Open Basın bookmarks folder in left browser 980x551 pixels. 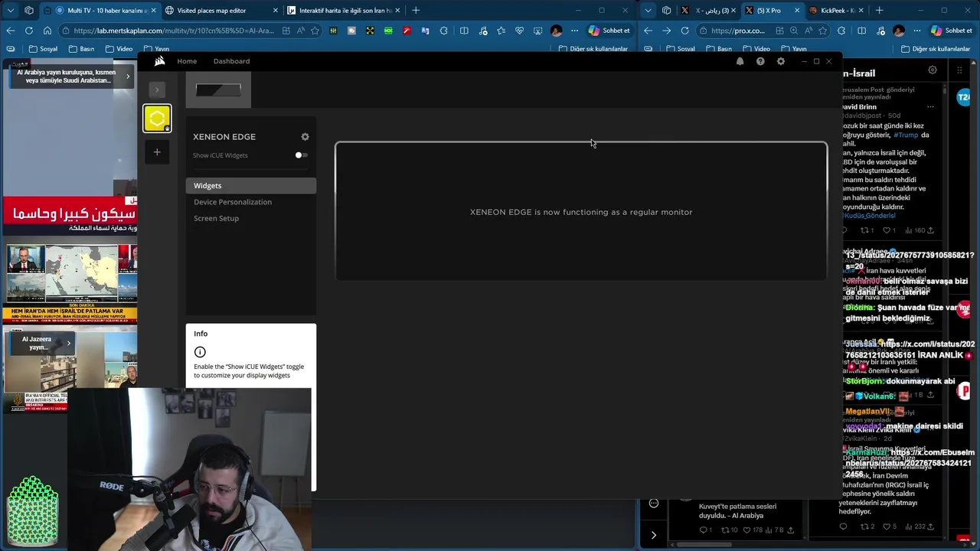coord(81,49)
